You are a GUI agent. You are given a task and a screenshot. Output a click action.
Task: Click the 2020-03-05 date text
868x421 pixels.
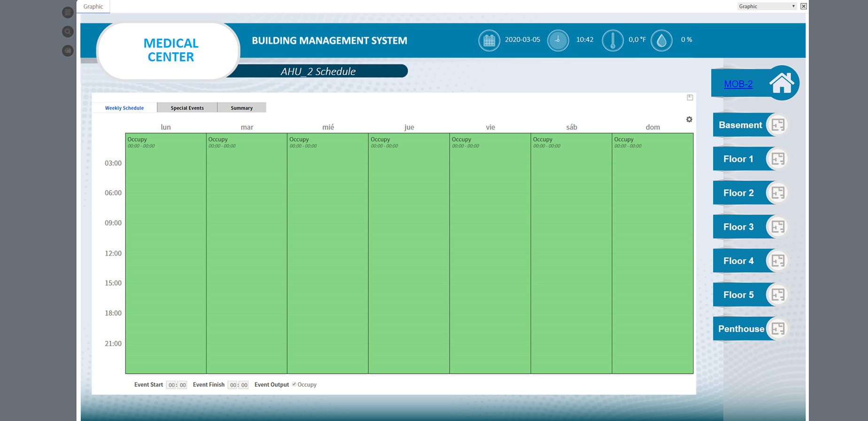522,39
